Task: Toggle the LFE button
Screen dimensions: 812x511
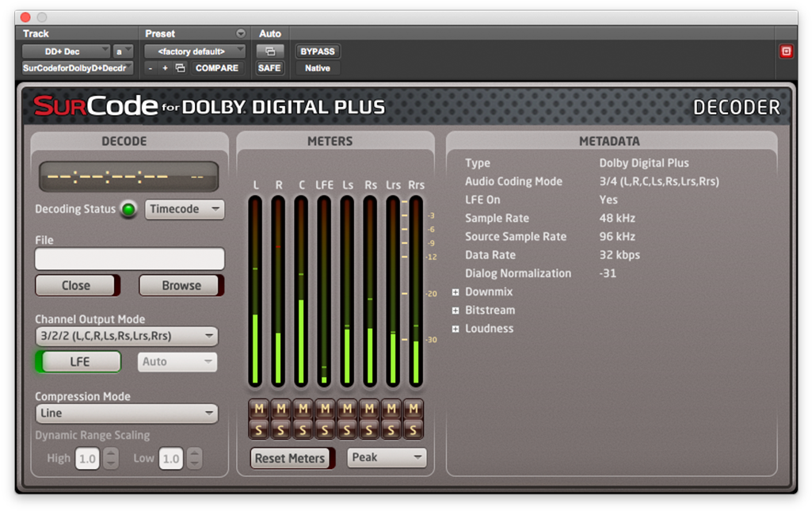Action: tap(80, 362)
